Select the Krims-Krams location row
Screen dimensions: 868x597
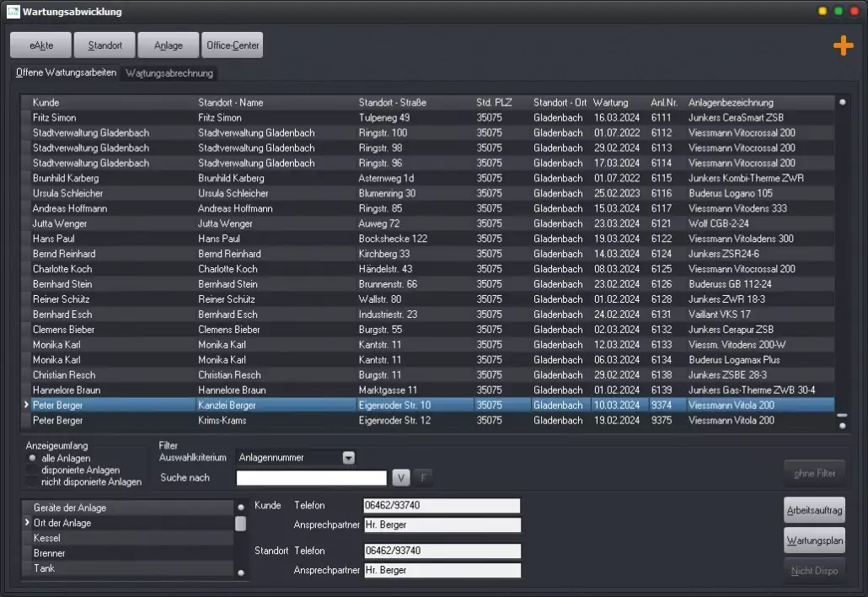click(427, 420)
